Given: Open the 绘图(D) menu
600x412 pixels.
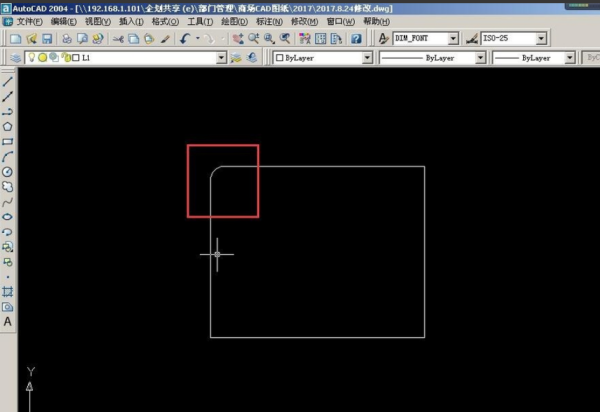Looking at the screenshot, I should coord(235,22).
